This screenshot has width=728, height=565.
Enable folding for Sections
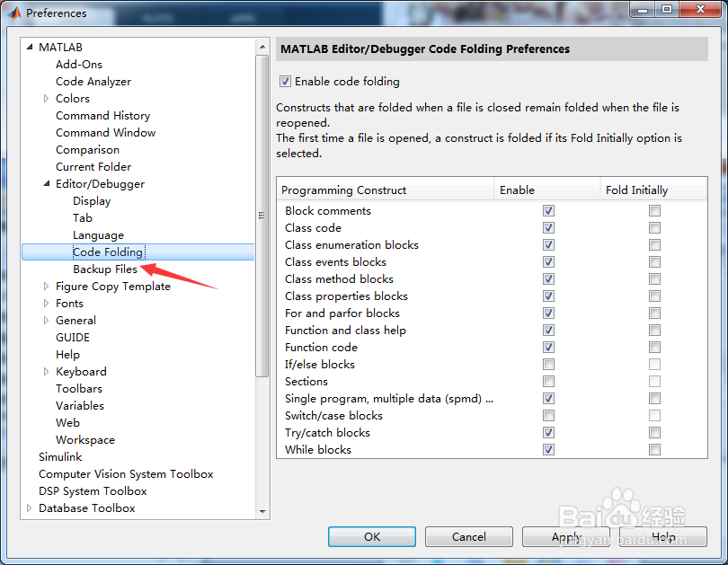pyautogui.click(x=548, y=381)
